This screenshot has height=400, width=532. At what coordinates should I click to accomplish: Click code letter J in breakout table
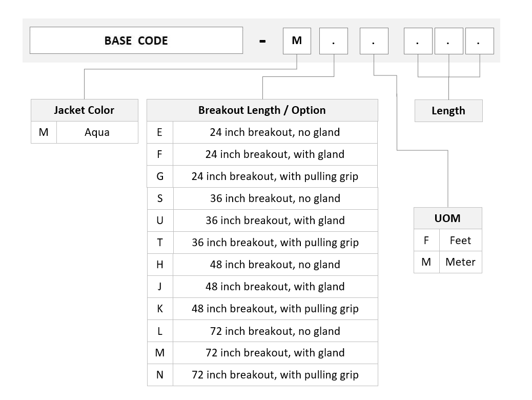pyautogui.click(x=160, y=287)
